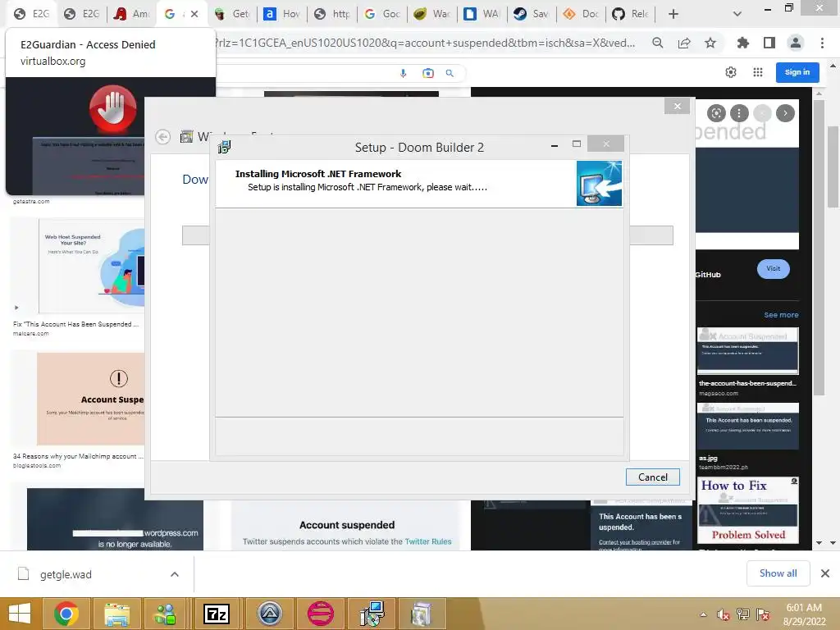Open the Chrome three-dot menu
The image size is (840, 630).
[822, 43]
